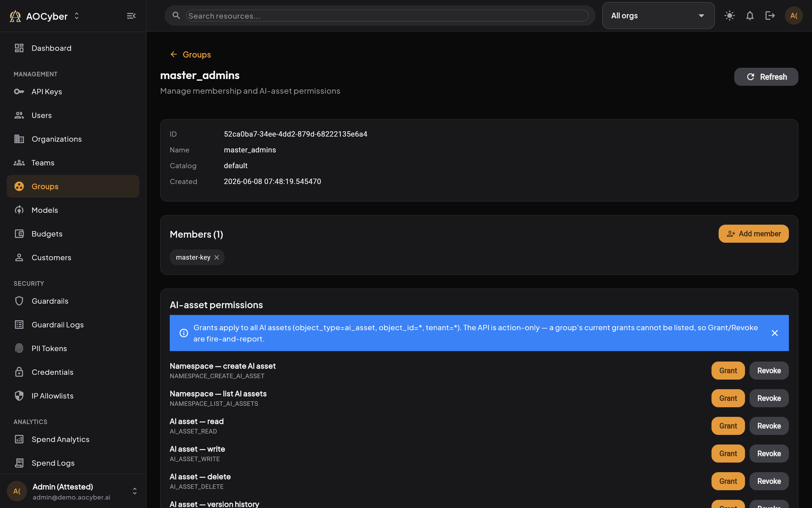This screenshot has height=508, width=812.
Task: Remove master-key member chip
Action: coord(217,257)
